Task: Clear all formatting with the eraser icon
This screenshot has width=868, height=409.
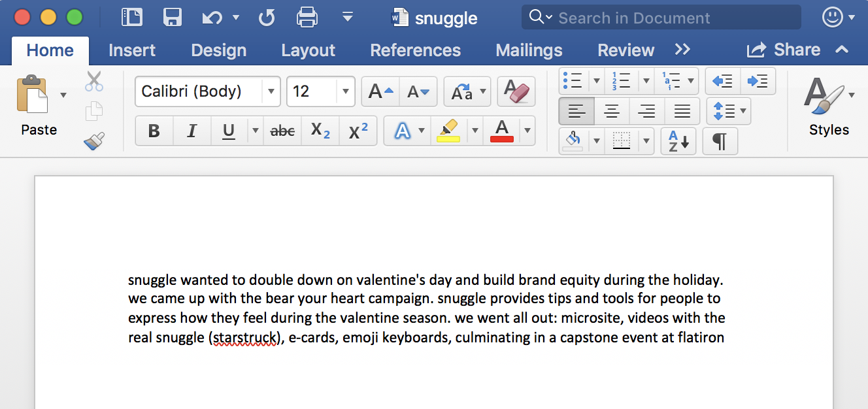Action: click(x=516, y=91)
